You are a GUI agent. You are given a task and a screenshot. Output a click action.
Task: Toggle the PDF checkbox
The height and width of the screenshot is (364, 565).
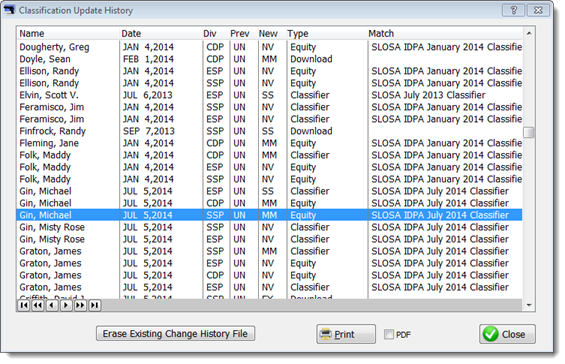tap(389, 334)
